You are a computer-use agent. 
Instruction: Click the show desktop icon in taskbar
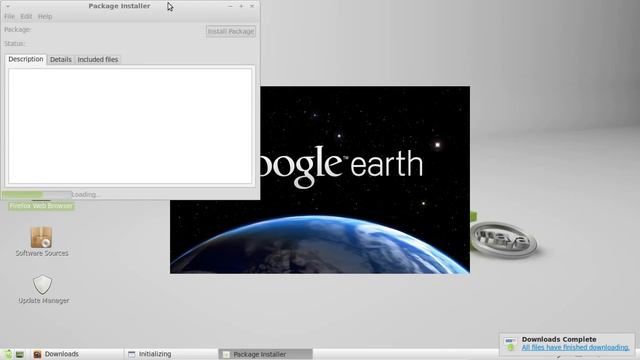[x=20, y=354]
